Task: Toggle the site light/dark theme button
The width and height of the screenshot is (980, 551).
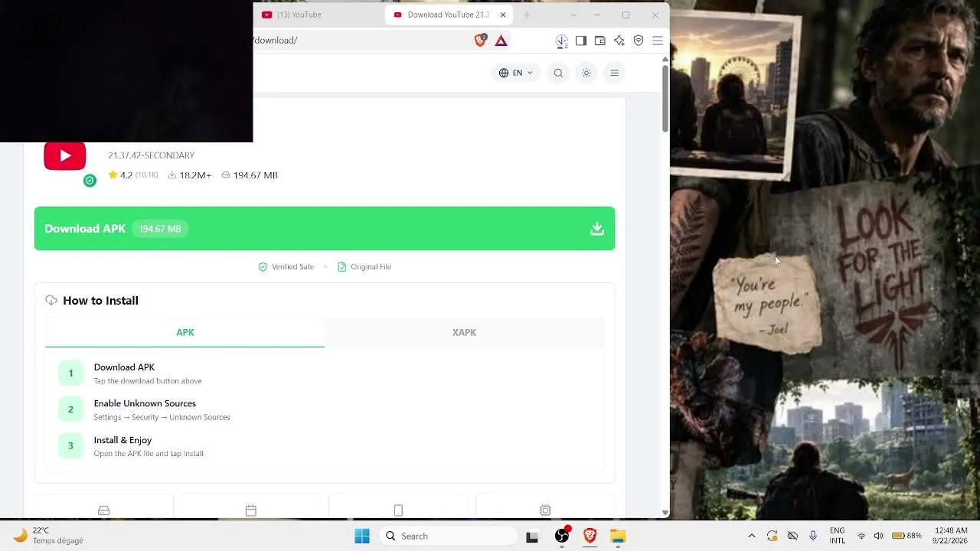Action: point(586,73)
